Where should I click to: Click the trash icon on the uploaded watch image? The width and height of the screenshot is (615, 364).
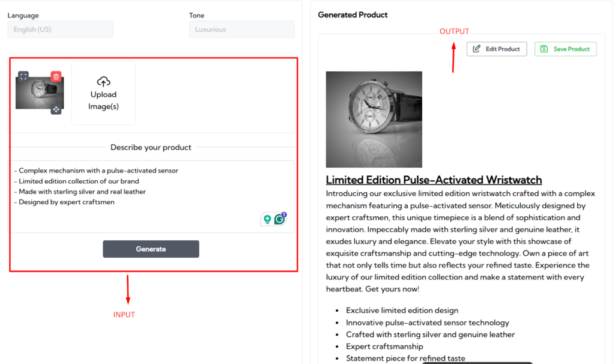pyautogui.click(x=56, y=76)
